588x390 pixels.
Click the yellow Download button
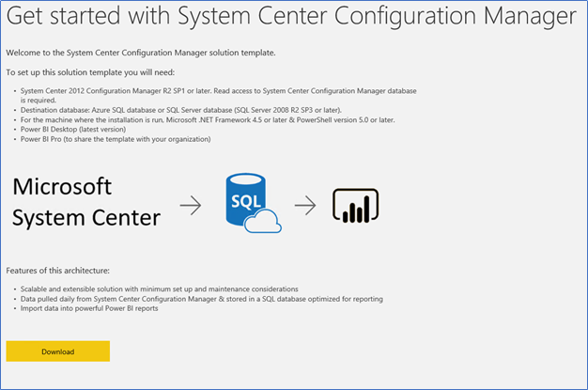[x=57, y=351]
